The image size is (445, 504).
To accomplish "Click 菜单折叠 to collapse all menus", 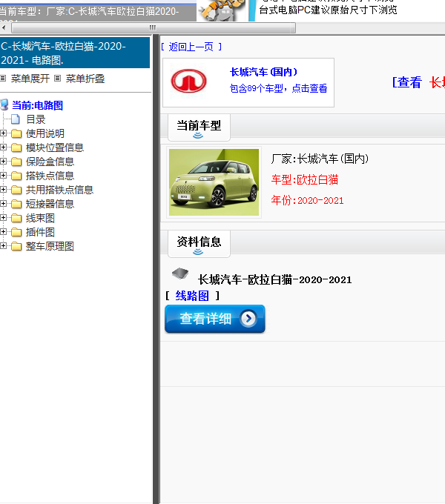I will (x=85, y=79).
